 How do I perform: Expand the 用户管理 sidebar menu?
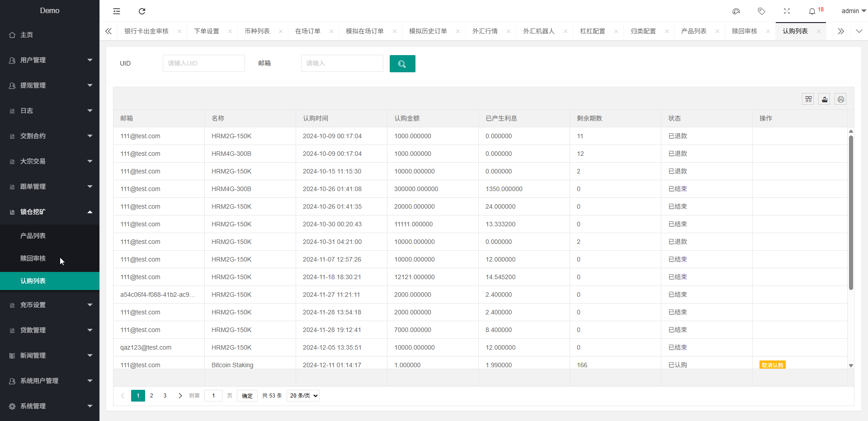tap(50, 60)
